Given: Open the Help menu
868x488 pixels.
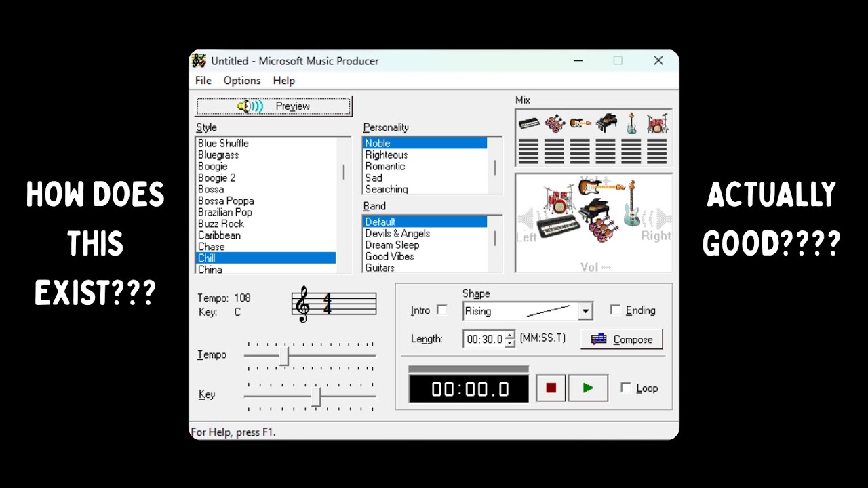Looking at the screenshot, I should tap(284, 80).
